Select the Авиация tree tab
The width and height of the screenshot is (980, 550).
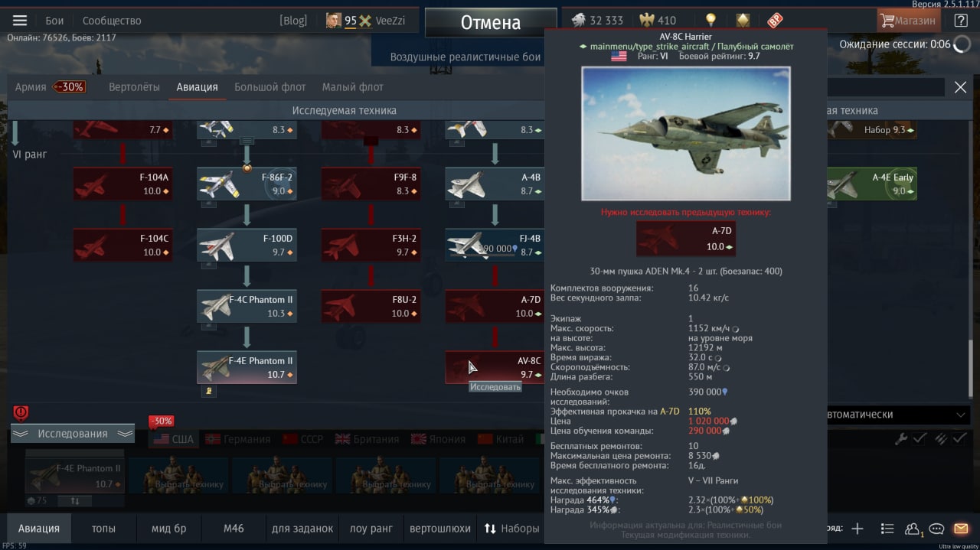pos(198,87)
